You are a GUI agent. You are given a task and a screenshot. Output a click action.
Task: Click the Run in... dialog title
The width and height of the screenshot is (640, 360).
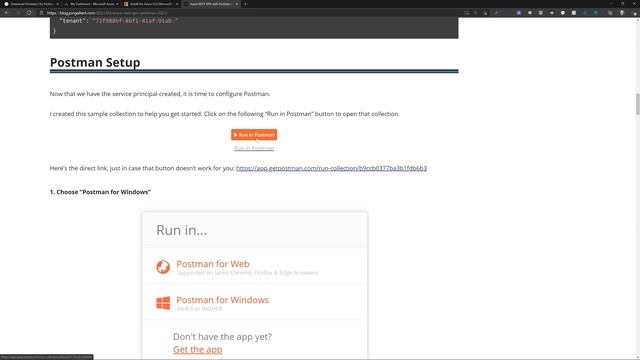[x=182, y=230]
